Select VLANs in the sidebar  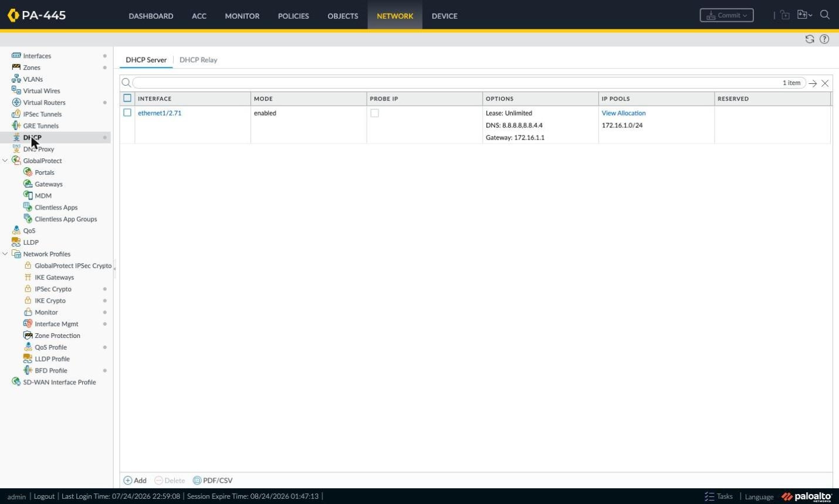[x=33, y=79]
